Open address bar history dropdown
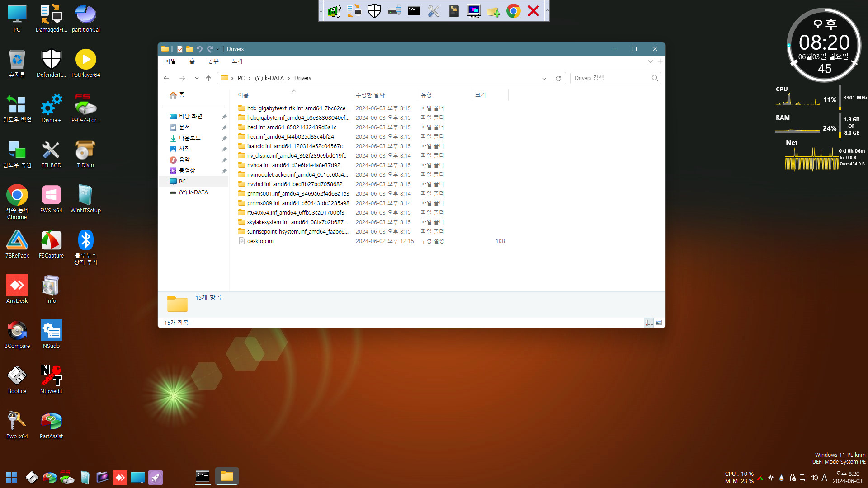 click(x=544, y=78)
